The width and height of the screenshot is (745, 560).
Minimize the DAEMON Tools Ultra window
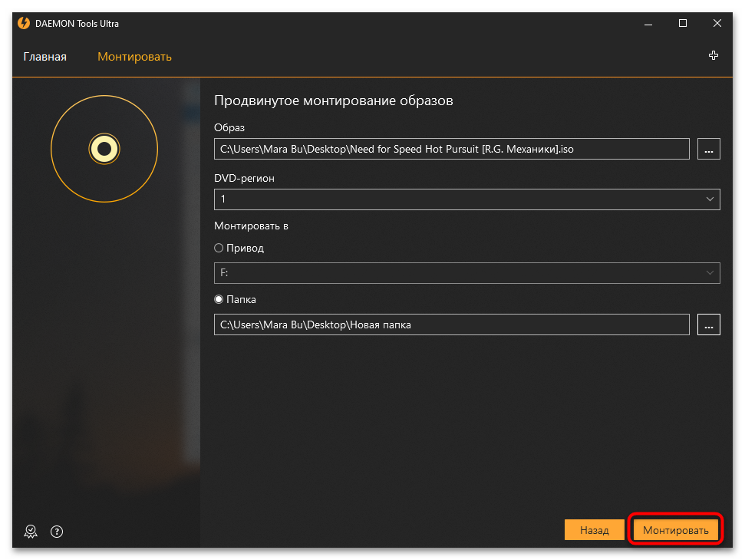(648, 23)
